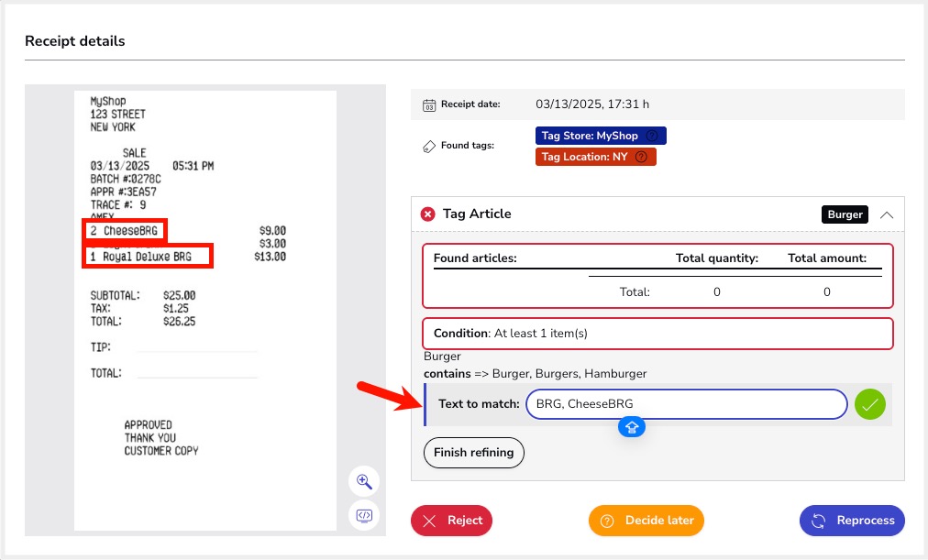Click the red error icon beside Tag Article
Screen dimensions: 928x560
[427, 214]
